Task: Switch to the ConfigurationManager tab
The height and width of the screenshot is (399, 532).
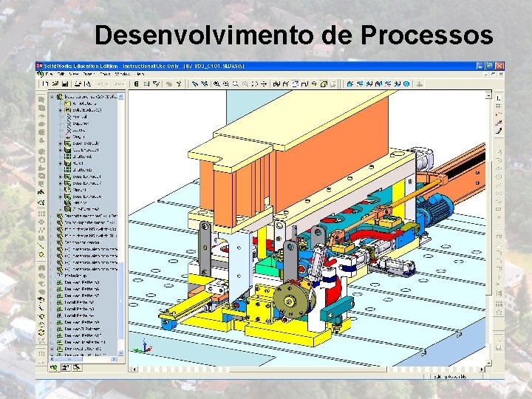Action: click(77, 368)
